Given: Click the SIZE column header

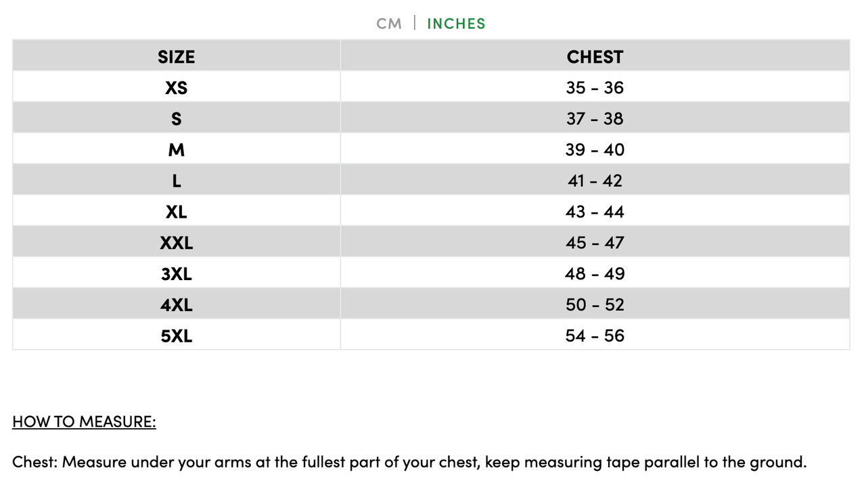Looking at the screenshot, I should (x=177, y=57).
